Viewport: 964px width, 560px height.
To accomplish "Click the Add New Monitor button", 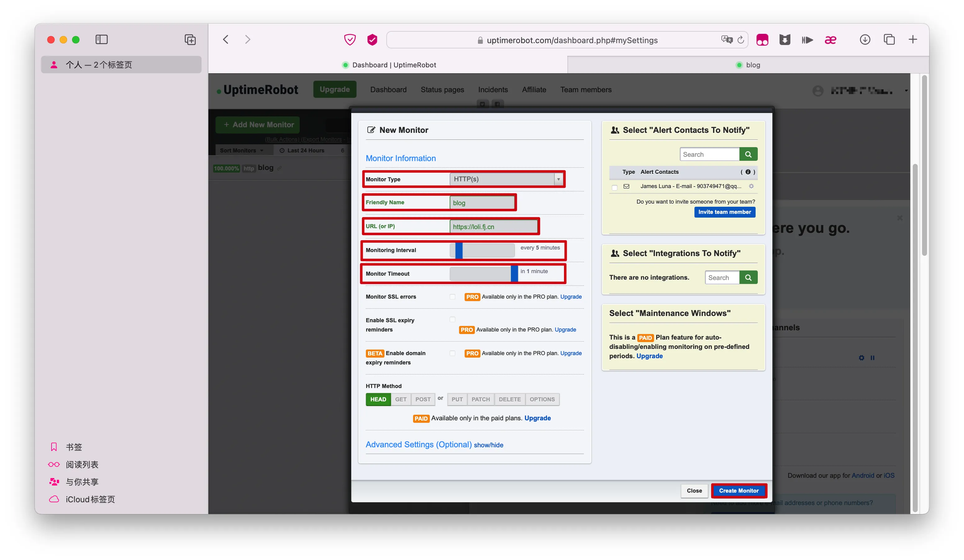I will point(258,124).
